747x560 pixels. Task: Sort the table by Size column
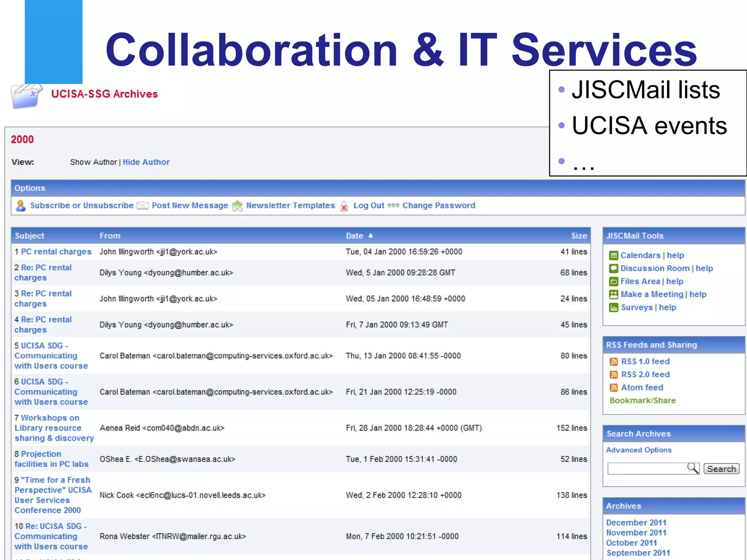tap(579, 236)
